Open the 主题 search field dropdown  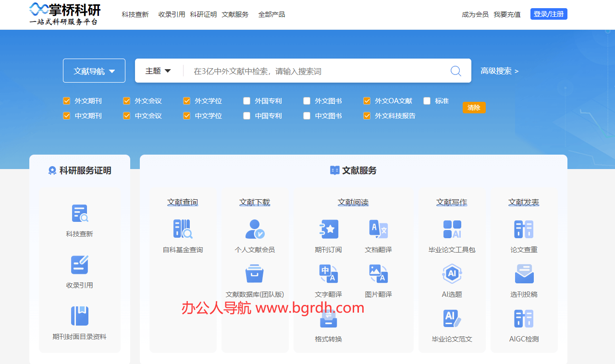(x=158, y=71)
